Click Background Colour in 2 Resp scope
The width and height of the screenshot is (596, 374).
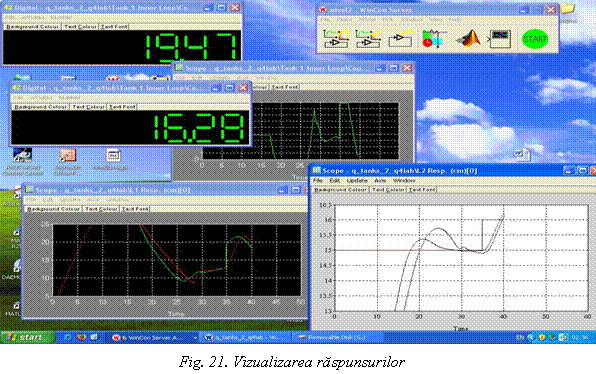[x=340, y=189]
